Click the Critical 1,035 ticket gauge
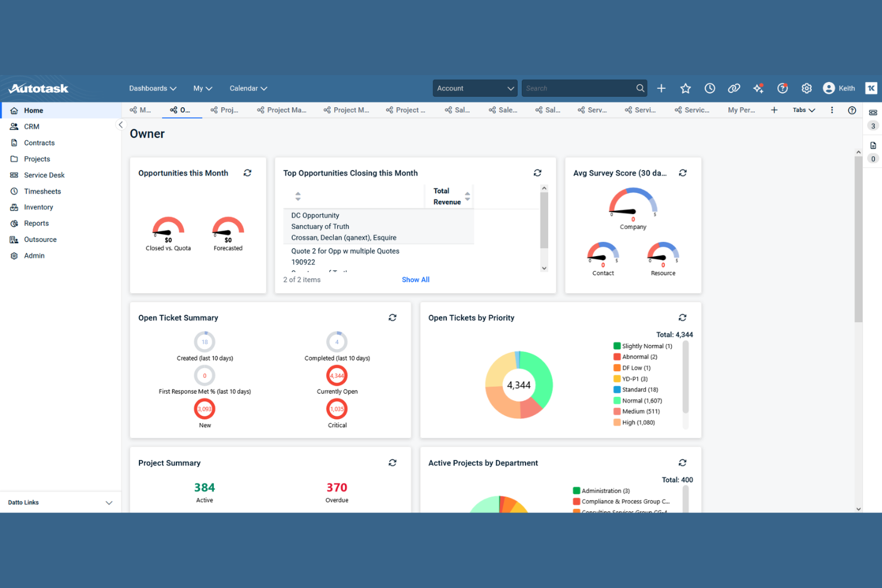 tap(337, 409)
